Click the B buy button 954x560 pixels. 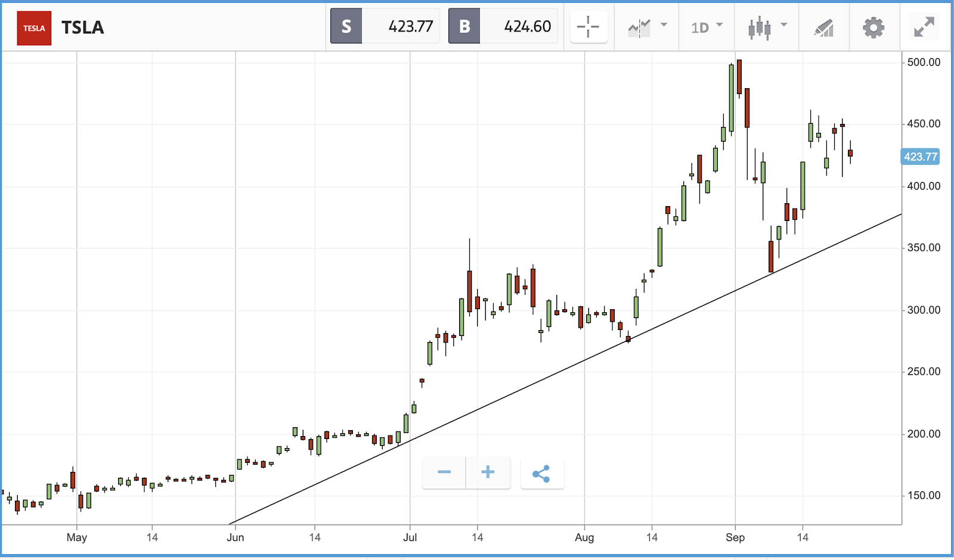[x=464, y=26]
